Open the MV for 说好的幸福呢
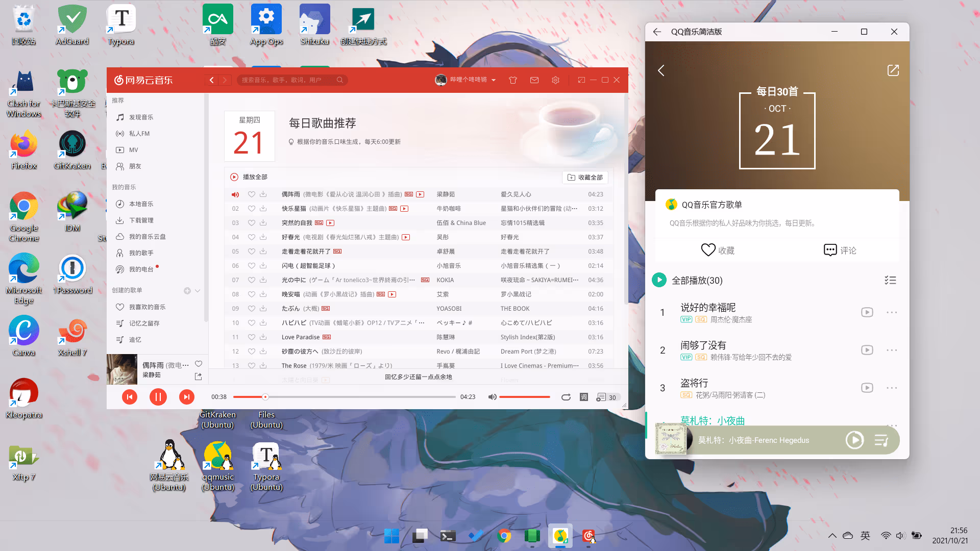The image size is (980, 551). (x=867, y=312)
